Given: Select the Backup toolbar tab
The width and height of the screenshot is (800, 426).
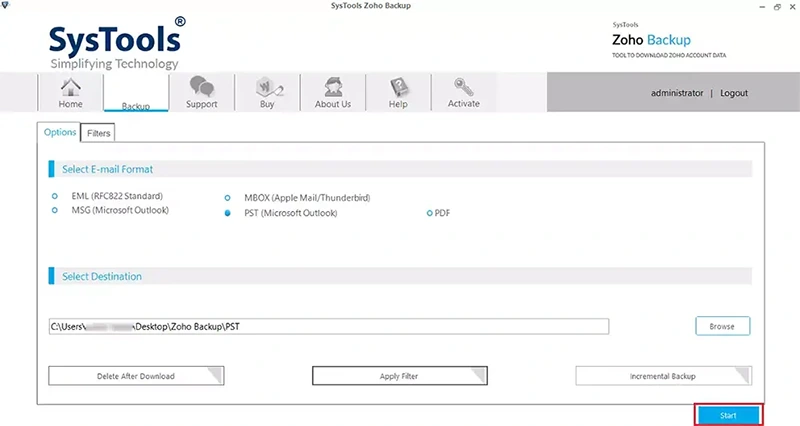Looking at the screenshot, I should pos(136,93).
